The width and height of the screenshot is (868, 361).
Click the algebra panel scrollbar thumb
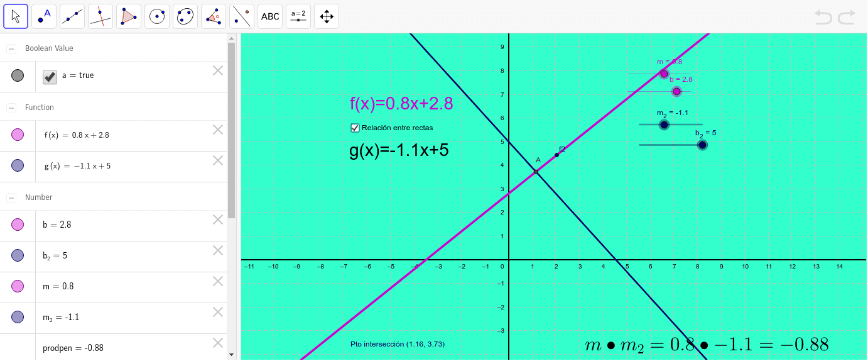(x=231, y=130)
